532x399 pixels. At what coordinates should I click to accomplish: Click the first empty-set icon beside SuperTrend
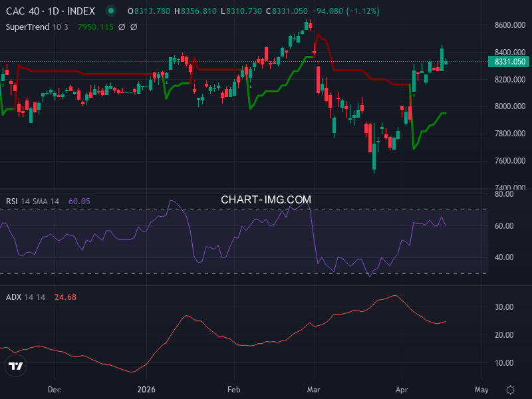point(121,27)
